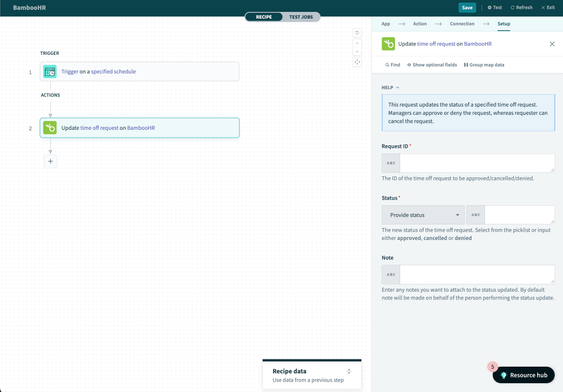Switch to the TEST JOBS tab
The image size is (563, 392).
coord(301,17)
